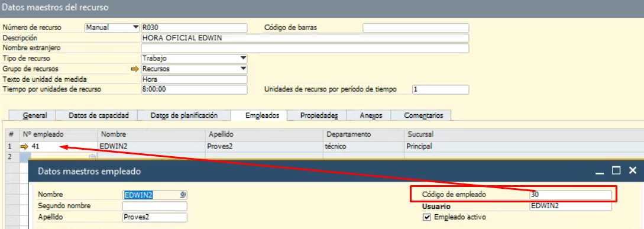Viewport: 644px width, 229px height.
Task: Open link arrow beside Grupo de recursos
Action: 135,69
